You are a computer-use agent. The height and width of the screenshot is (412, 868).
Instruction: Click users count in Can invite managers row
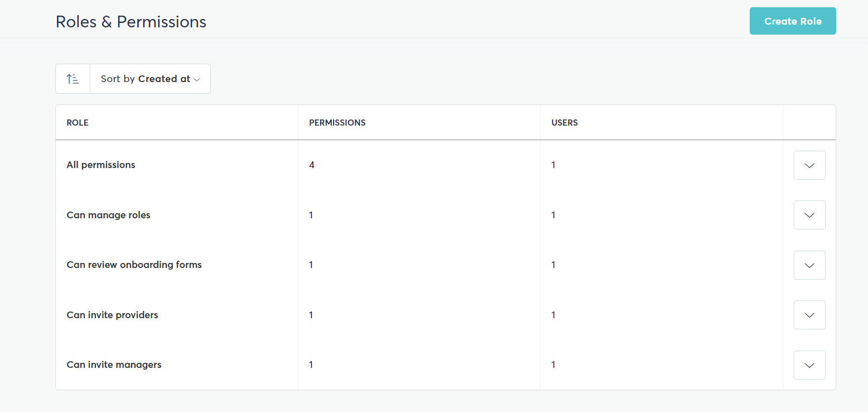point(553,365)
